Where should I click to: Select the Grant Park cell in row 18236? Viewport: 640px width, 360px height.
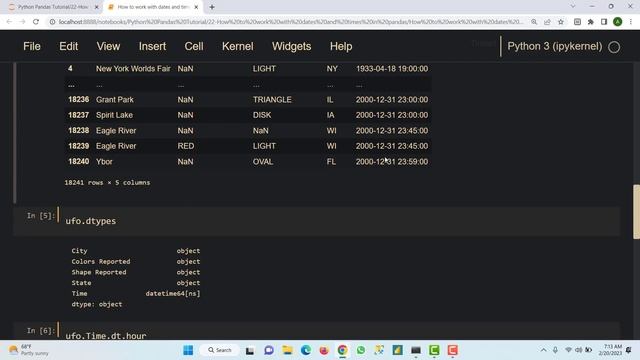click(115, 100)
